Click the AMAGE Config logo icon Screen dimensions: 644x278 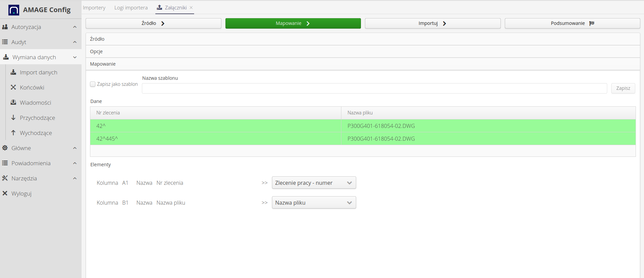tap(14, 10)
